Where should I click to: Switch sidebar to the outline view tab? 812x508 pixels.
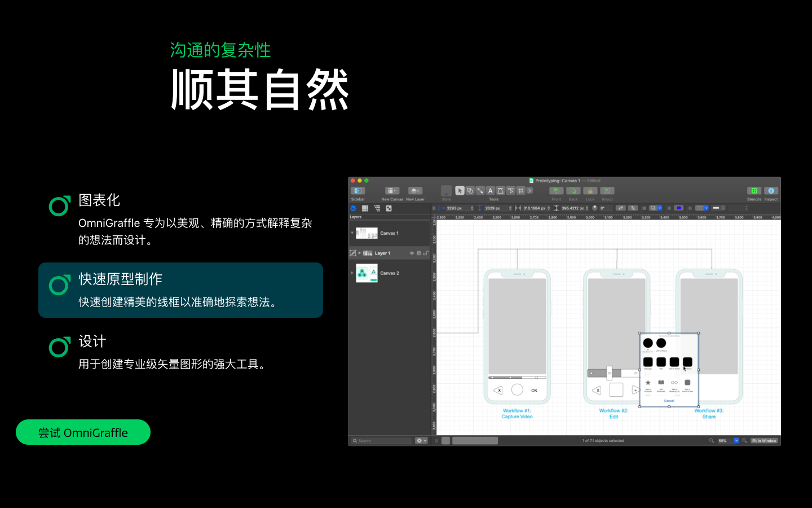coord(377,208)
